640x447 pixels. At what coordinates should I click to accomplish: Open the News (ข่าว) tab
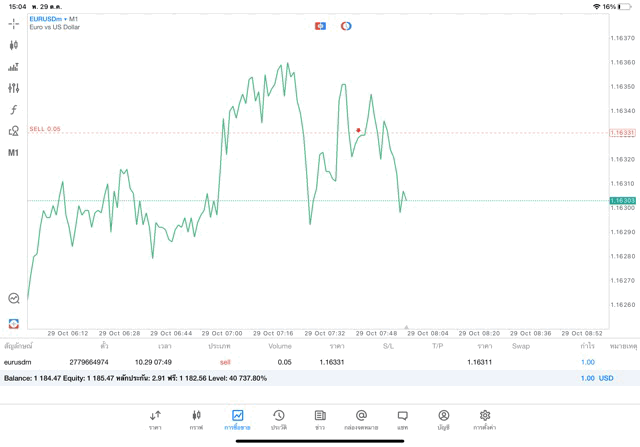click(320, 419)
